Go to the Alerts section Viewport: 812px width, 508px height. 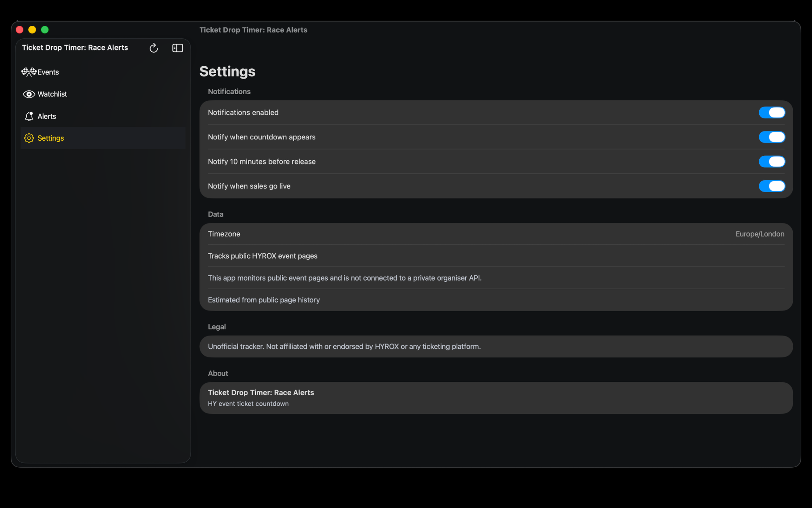103,116
